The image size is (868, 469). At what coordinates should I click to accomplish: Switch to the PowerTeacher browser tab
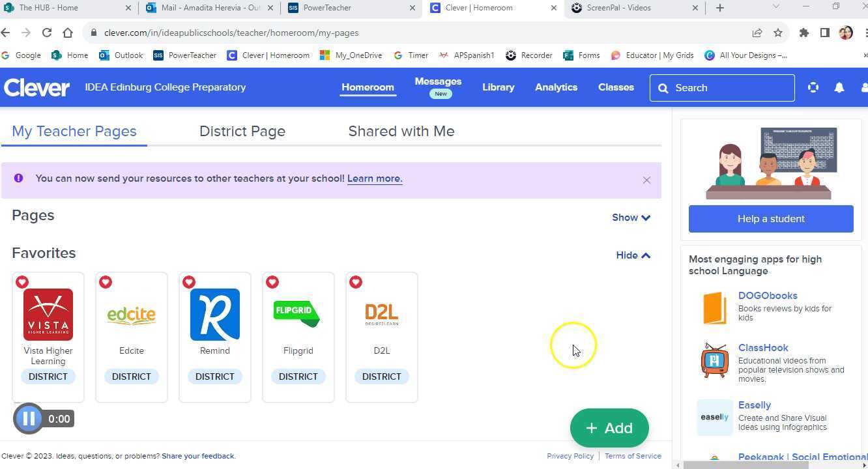pyautogui.click(x=352, y=8)
